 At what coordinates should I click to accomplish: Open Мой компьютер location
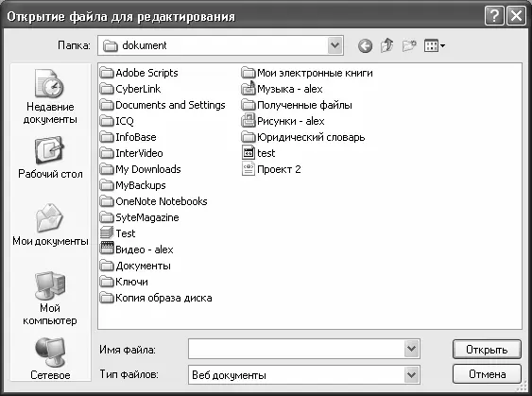(50, 299)
